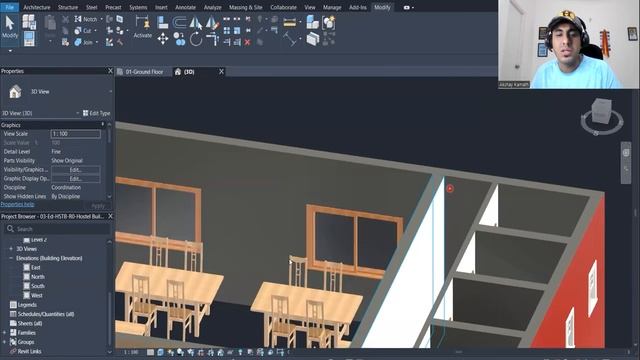
Task: Select the Copy tool
Action: pyautogui.click(x=179, y=39)
